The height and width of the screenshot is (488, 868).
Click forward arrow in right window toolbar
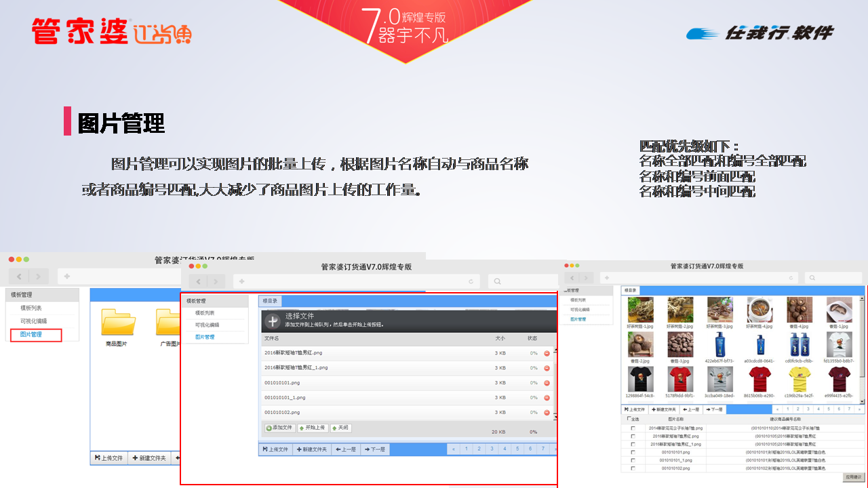click(x=587, y=278)
